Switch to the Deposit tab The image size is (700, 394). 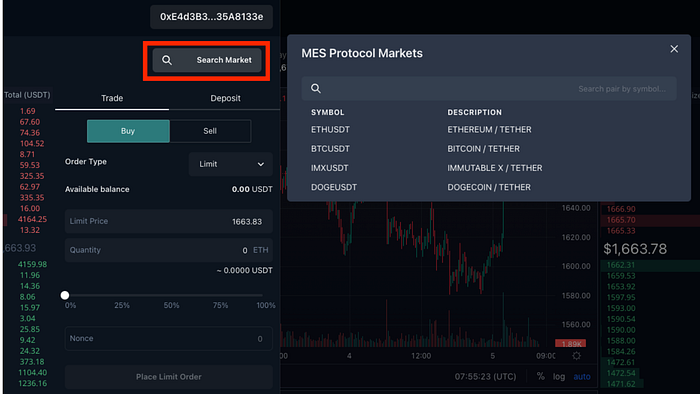click(x=225, y=98)
